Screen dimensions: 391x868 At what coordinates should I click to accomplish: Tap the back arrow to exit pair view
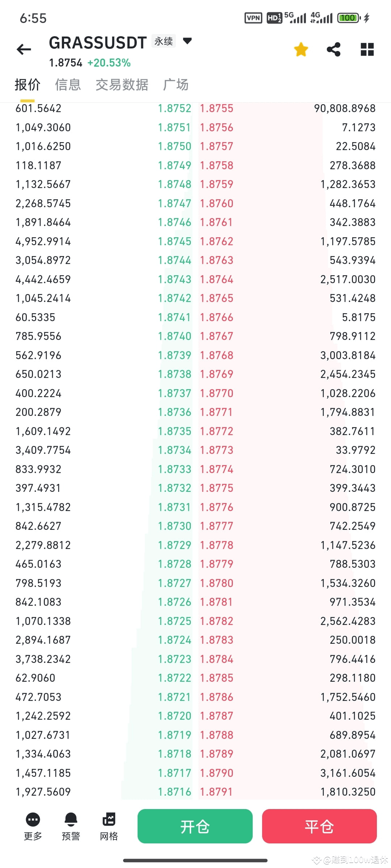tap(24, 49)
